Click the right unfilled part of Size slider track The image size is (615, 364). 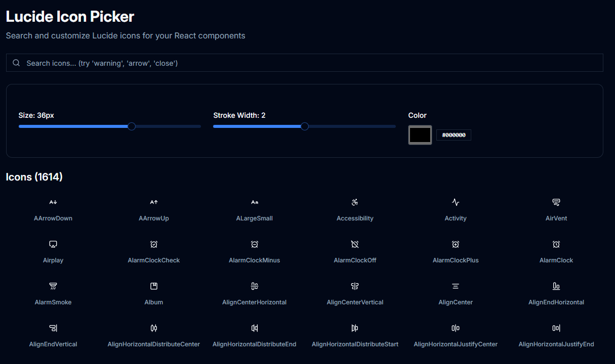click(x=168, y=126)
